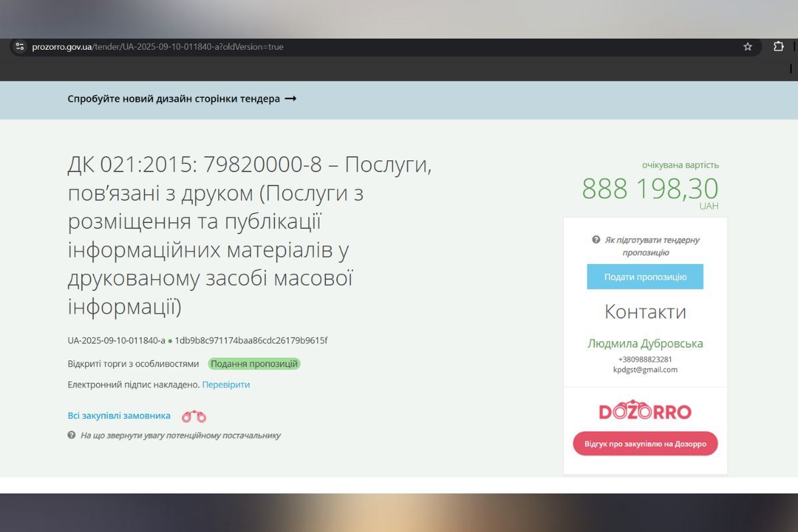Open the 'Перевірити' signature verification link
798x532 pixels.
click(226, 384)
